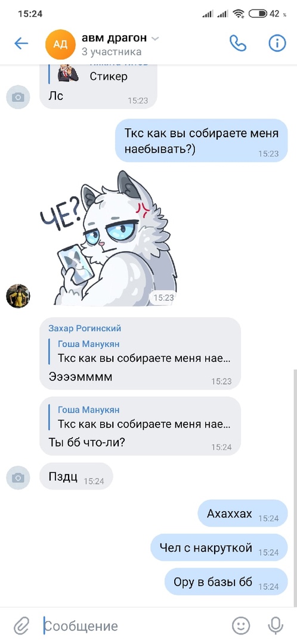The height and width of the screenshot is (644, 297).
Task: Tap the camera placeholder avatar beside Лс
Action: coord(18,97)
